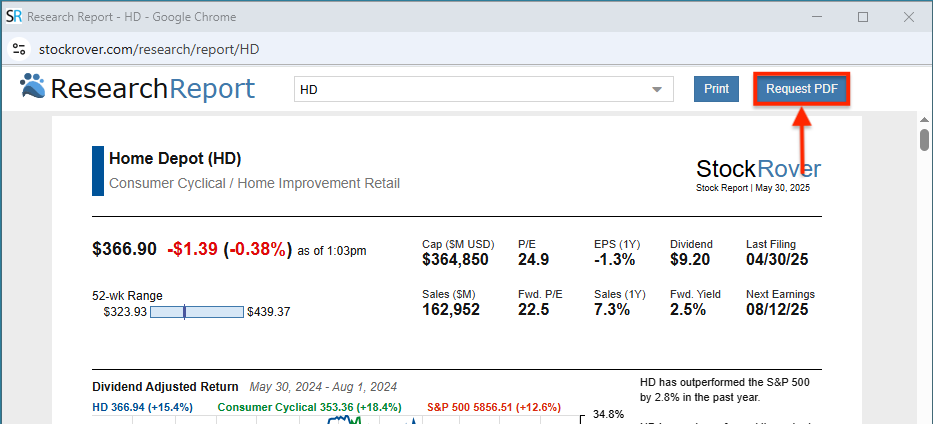Open the site information icon in address bar
Screen dimensions: 933x424
click(x=19, y=49)
